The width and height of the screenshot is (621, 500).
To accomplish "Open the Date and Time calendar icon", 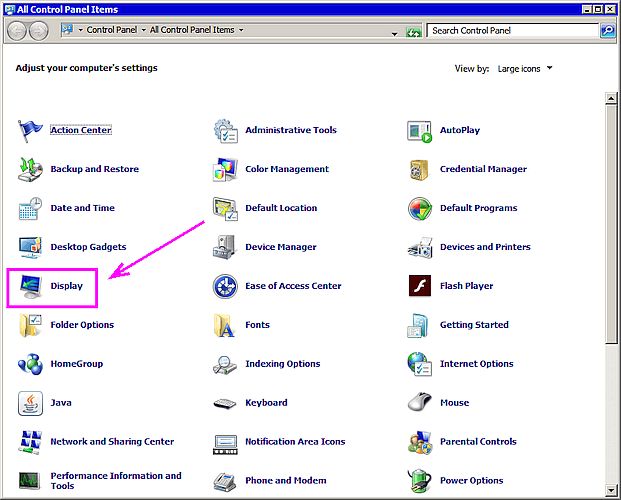I will point(30,208).
